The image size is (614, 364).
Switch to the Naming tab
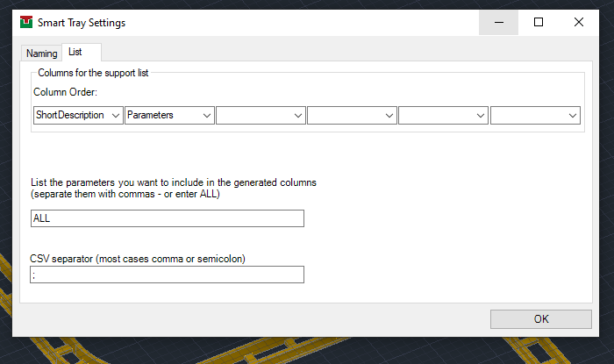[x=41, y=54]
